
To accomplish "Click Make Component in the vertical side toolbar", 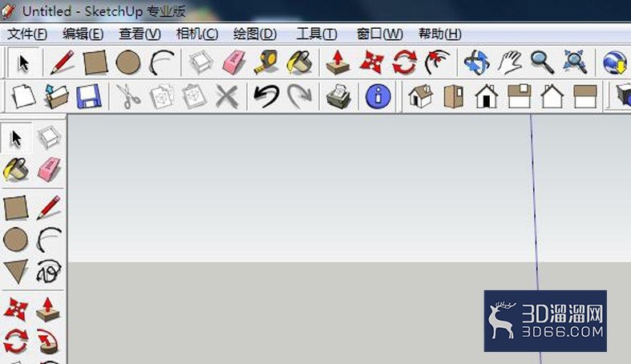I will tap(49, 137).
